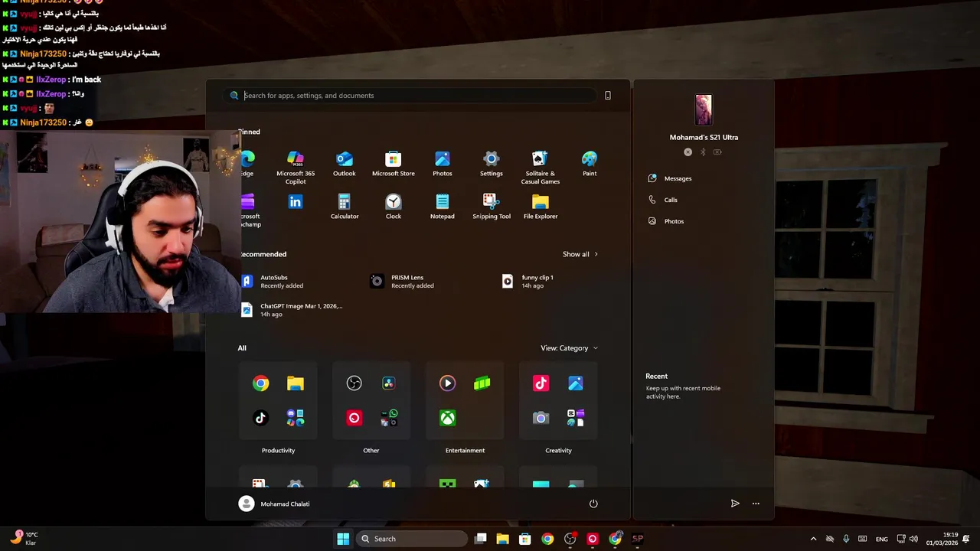
Task: Open Chrome in the Productivity category
Action: click(261, 383)
